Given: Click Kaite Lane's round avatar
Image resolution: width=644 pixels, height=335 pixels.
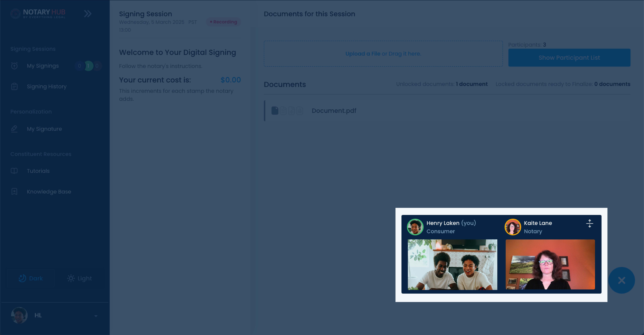Looking at the screenshot, I should coord(513,227).
